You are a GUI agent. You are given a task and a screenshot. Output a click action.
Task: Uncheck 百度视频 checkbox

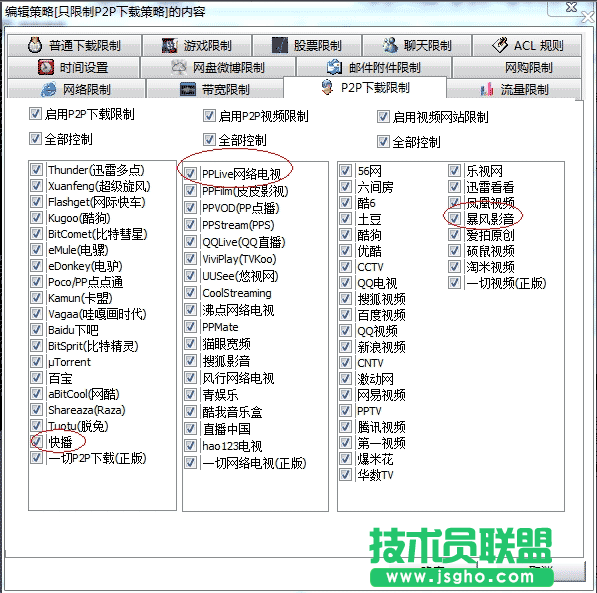coord(345,315)
